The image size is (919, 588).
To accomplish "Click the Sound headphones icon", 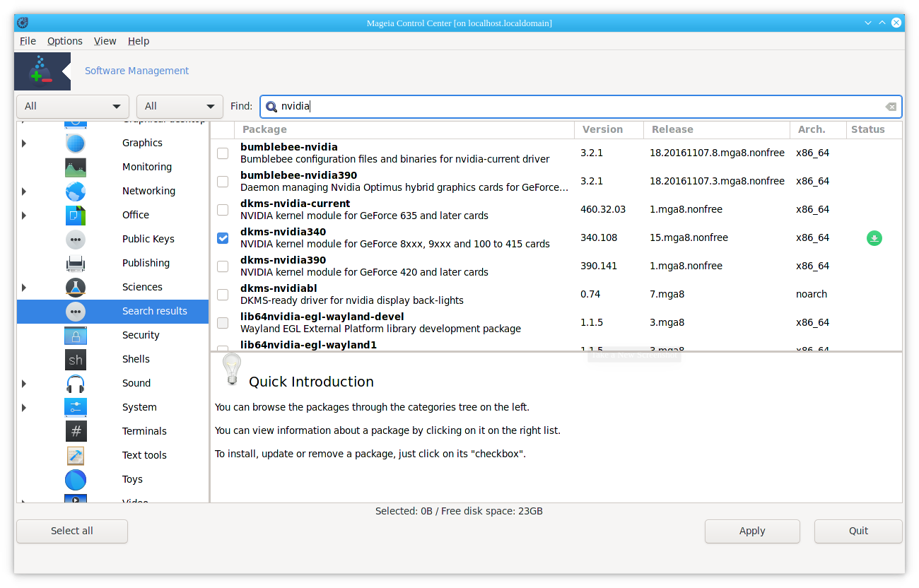I will 76,384.
